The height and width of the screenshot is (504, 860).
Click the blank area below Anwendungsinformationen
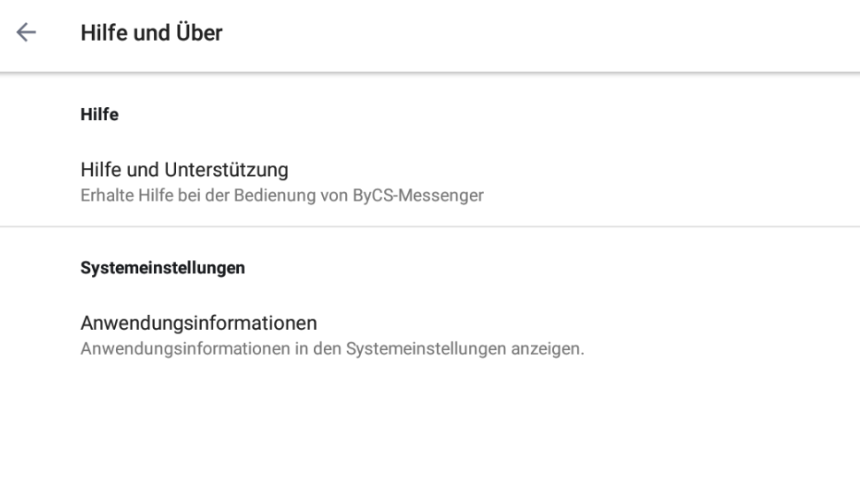click(x=430, y=433)
